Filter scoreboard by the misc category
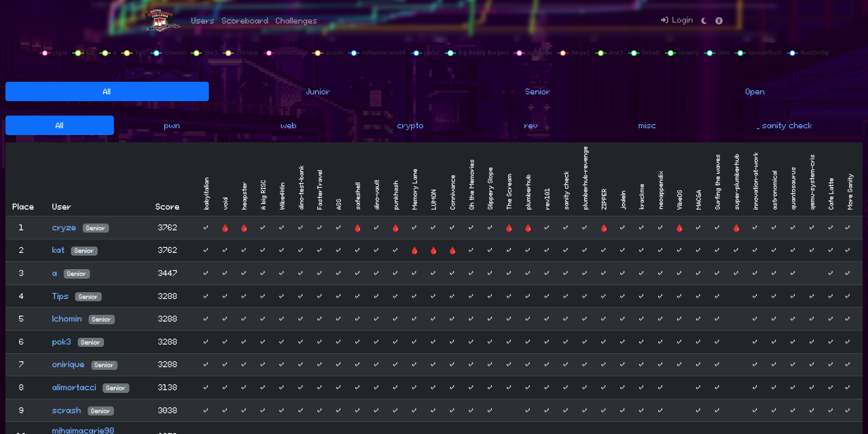The height and width of the screenshot is (434, 868). pos(646,126)
